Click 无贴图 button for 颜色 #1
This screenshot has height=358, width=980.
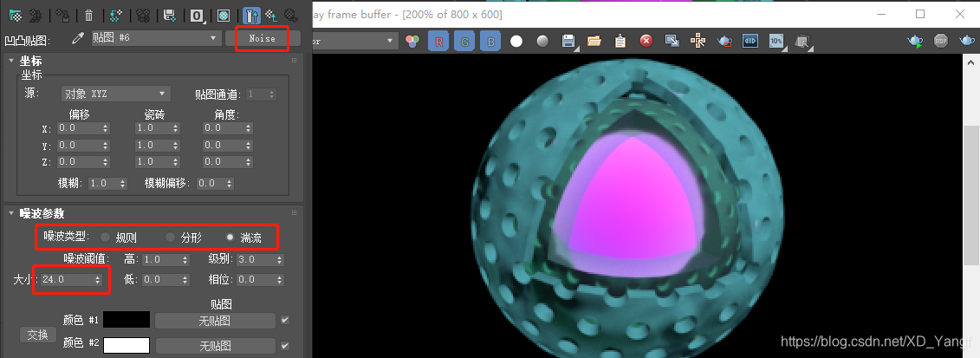point(215,321)
